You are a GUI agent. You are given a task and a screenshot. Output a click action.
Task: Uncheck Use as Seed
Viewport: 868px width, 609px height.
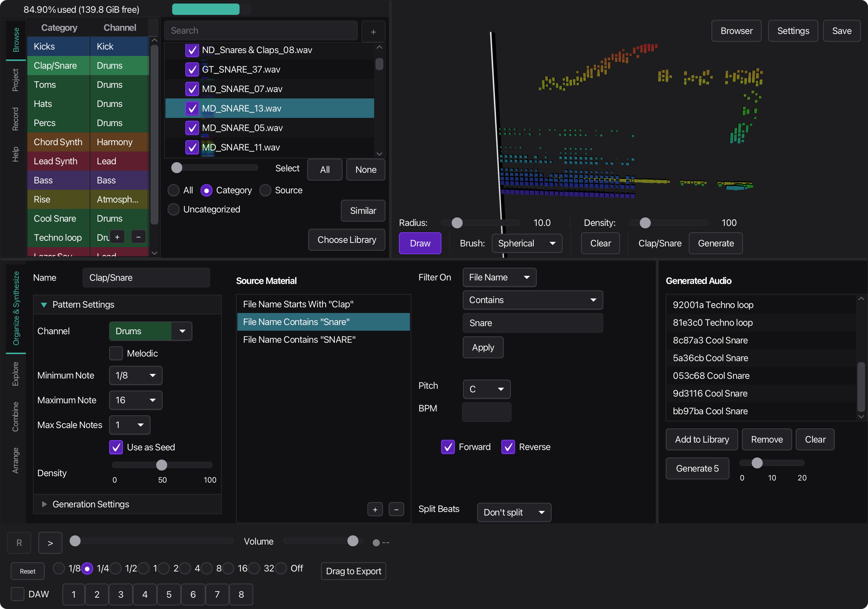pyautogui.click(x=116, y=447)
